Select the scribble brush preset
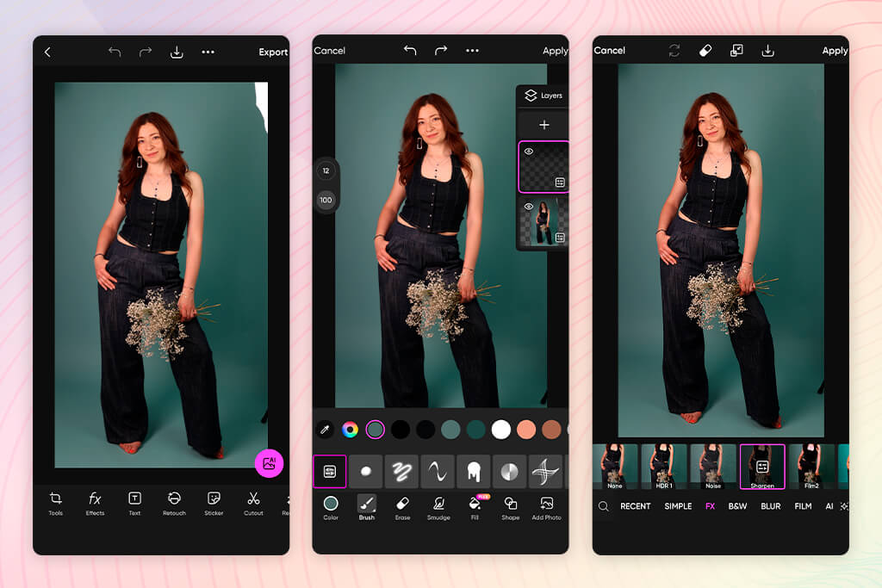The height and width of the screenshot is (588, 882). (x=401, y=472)
